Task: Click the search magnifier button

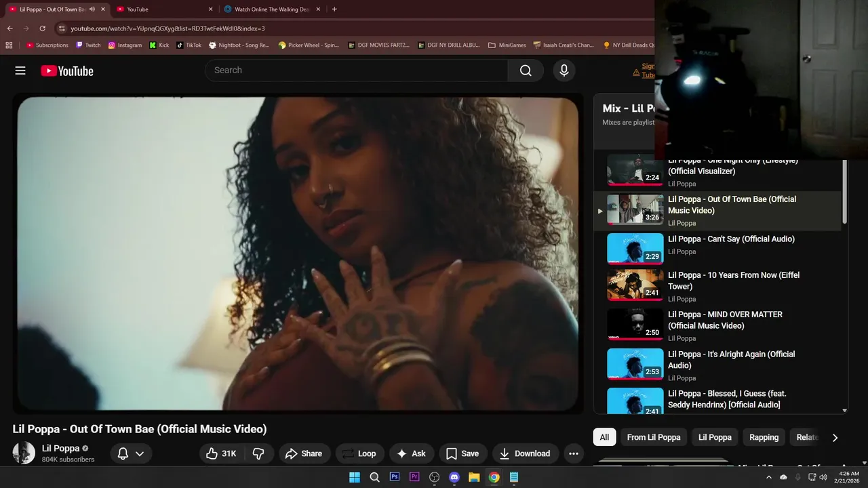Action: pos(526,70)
